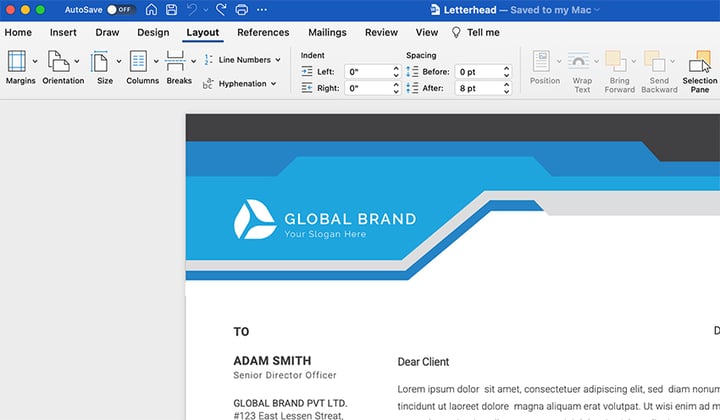Adjust the Spacing Before stepper arrows
This screenshot has width=720, height=420.
click(x=506, y=72)
